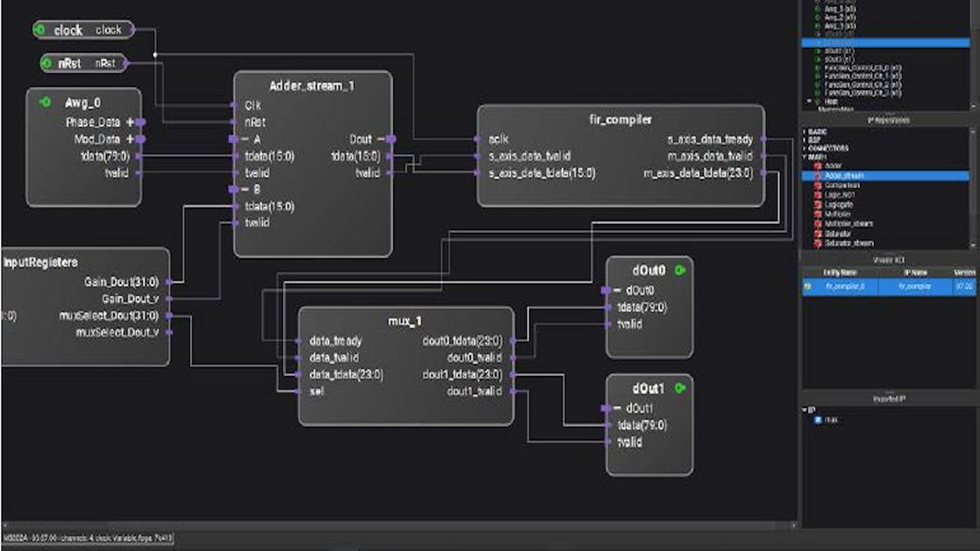Select Adder_stream in the IP repository list

[x=844, y=176]
